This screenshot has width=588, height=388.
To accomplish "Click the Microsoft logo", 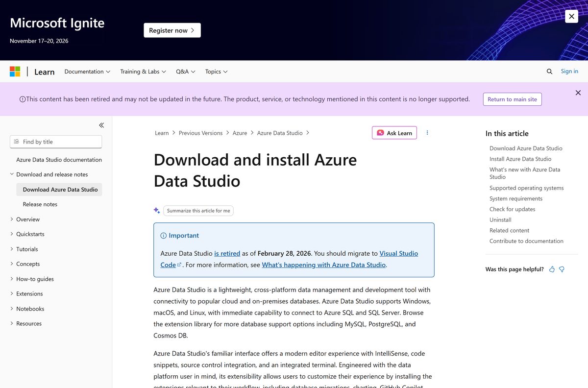I will pyautogui.click(x=15, y=72).
